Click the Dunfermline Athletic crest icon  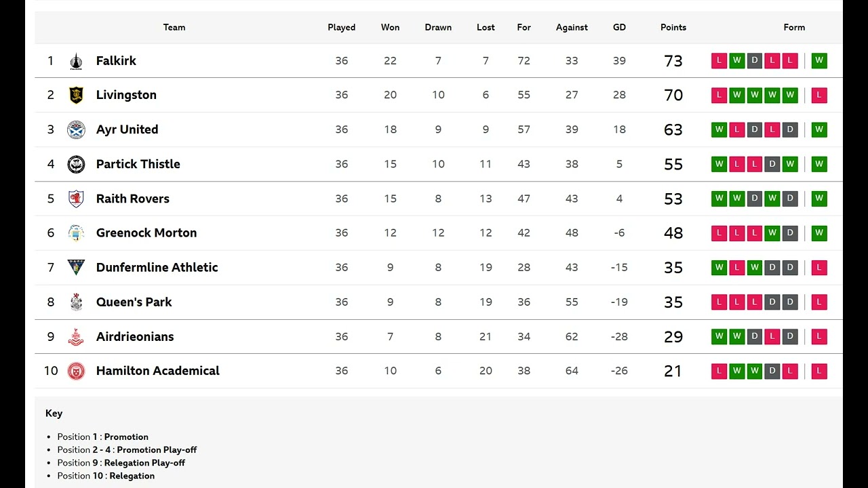pos(76,267)
